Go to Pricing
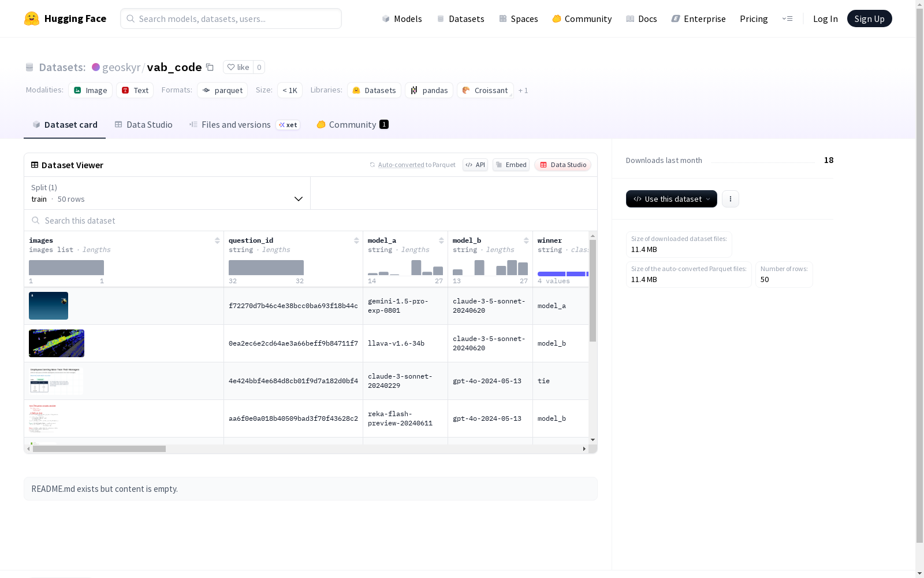Viewport: 924px width, 578px height. click(754, 18)
